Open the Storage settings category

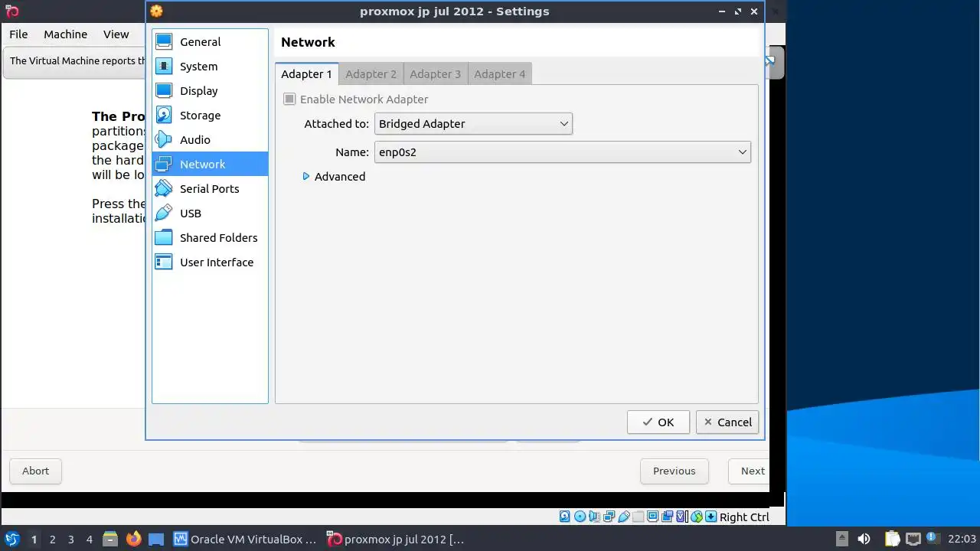coord(210,116)
